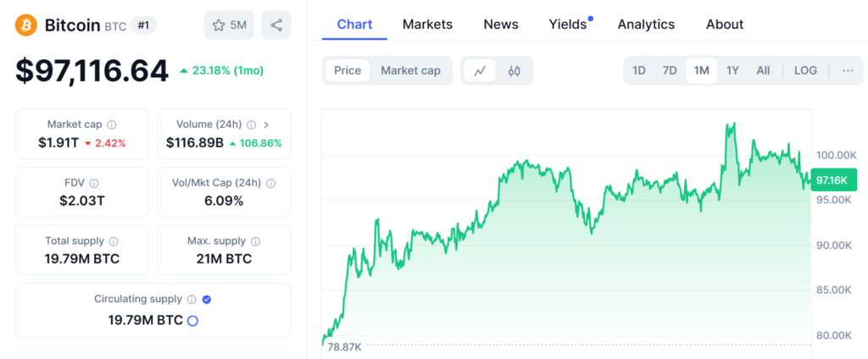Click the FDV info icon

tap(94, 183)
